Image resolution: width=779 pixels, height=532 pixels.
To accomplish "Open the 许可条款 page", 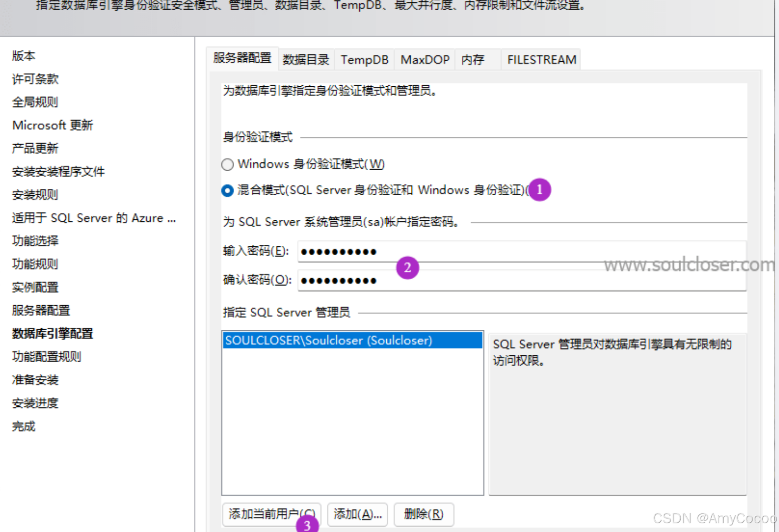I will [x=34, y=79].
